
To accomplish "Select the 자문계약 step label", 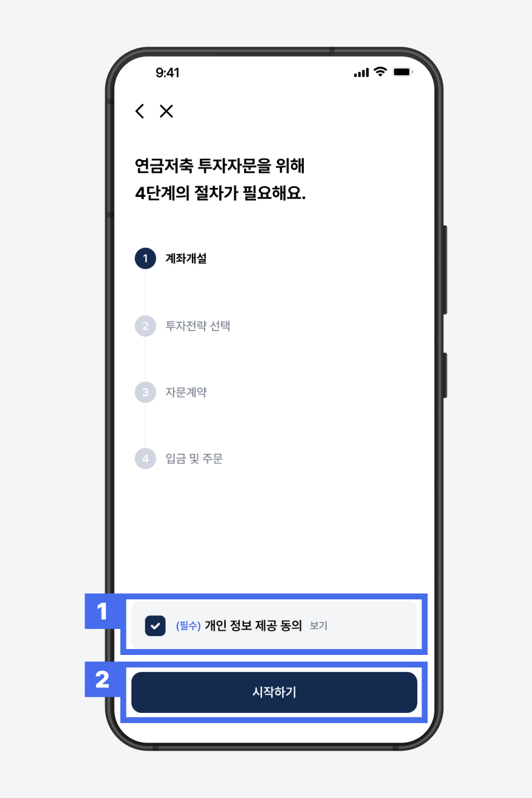I will pyautogui.click(x=186, y=392).
